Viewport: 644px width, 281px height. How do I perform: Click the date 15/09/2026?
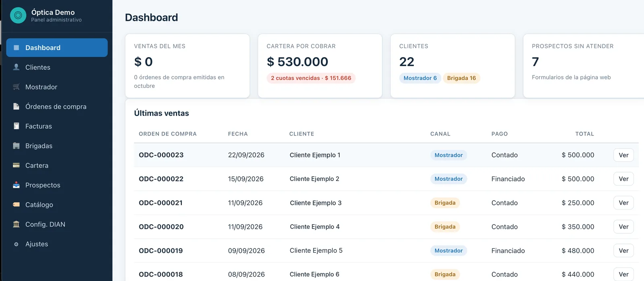coord(246,179)
